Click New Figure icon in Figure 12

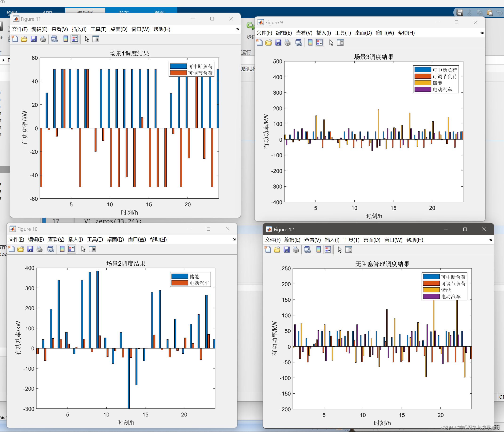tap(268, 250)
